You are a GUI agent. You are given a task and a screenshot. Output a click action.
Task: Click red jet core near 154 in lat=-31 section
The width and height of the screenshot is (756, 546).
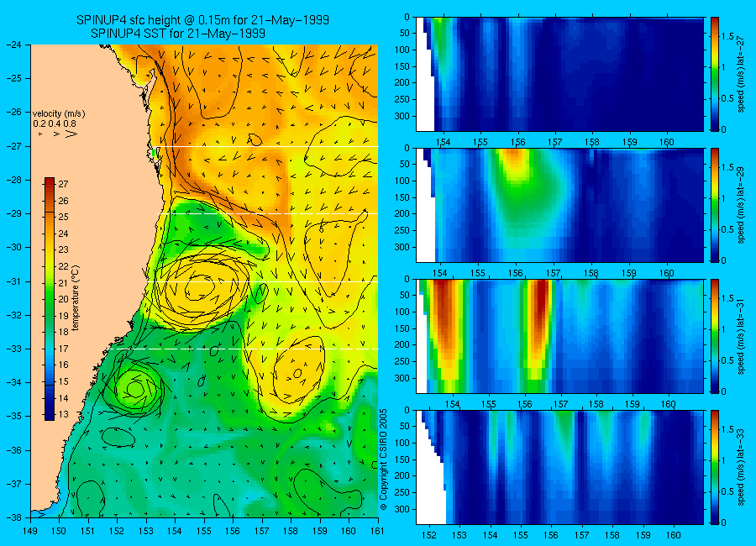(x=444, y=313)
